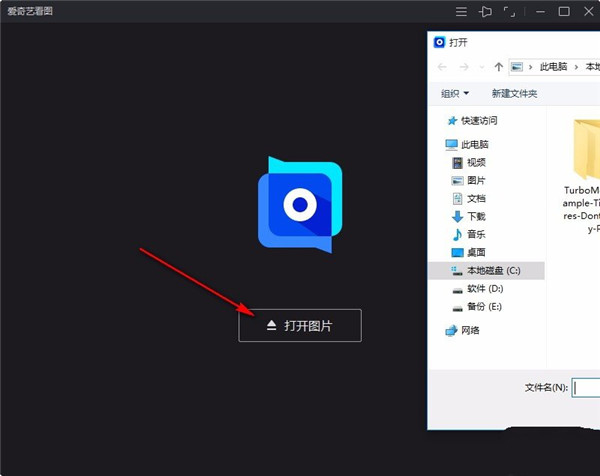Click the forward navigation arrow in dialog
Viewport: 600px width, 476px height.
465,67
